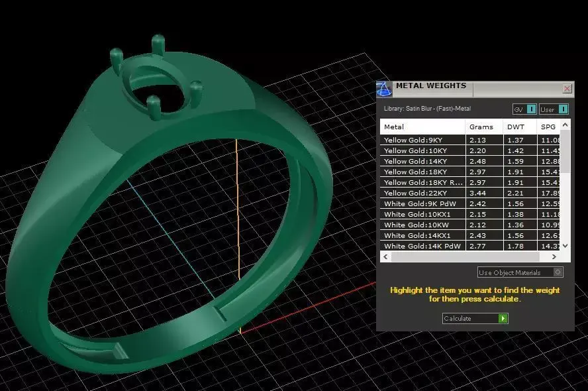The height and width of the screenshot is (391, 588).
Task: Toggle the GV library switch
Action: pyautogui.click(x=524, y=109)
